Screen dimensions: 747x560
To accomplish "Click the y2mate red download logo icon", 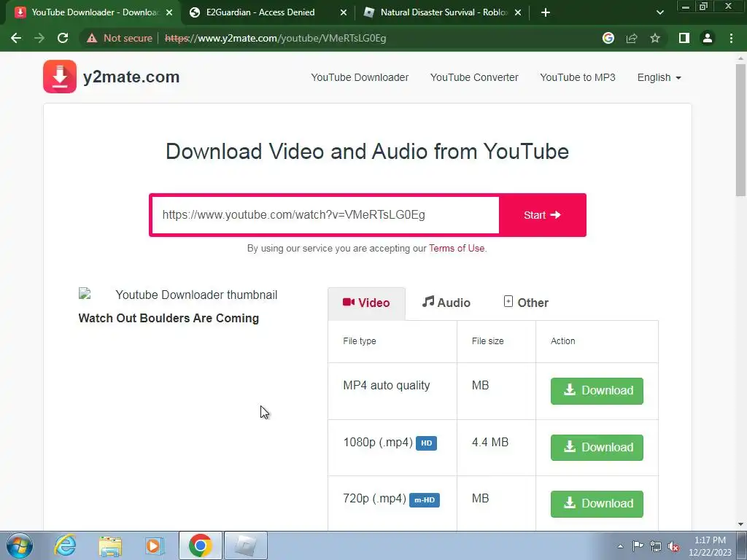I will 60,77.
